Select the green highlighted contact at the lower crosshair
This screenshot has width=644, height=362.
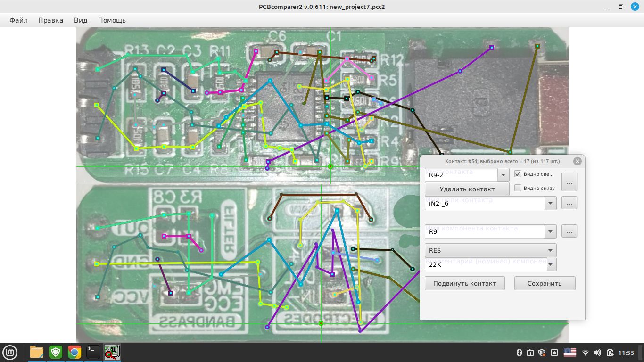(321, 323)
